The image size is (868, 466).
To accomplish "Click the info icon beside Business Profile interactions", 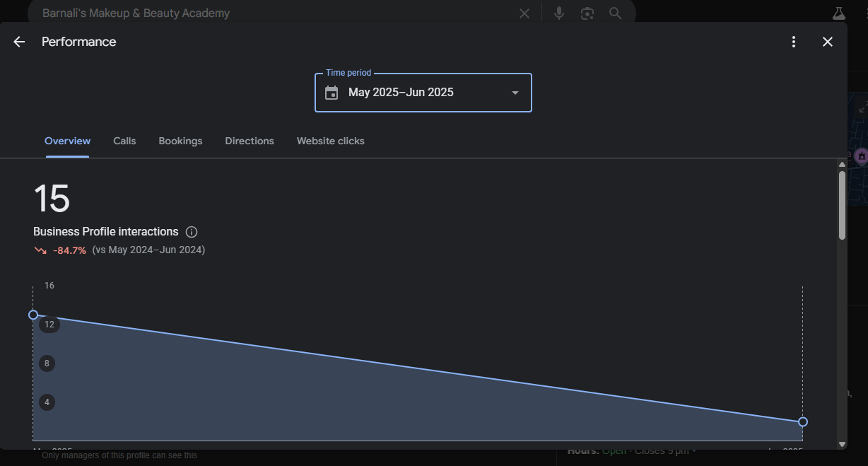I will coord(192,232).
